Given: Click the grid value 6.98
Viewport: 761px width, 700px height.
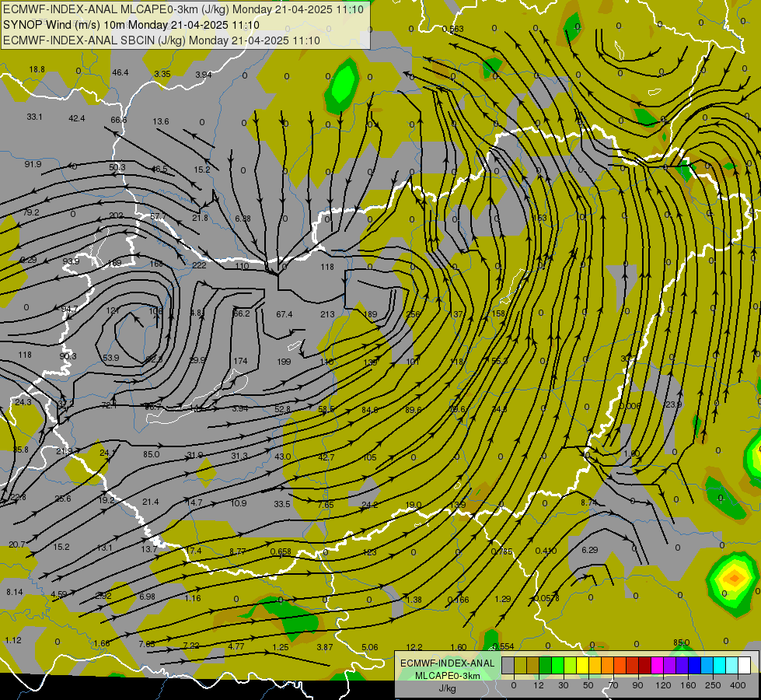Looking at the screenshot, I should tap(147, 597).
